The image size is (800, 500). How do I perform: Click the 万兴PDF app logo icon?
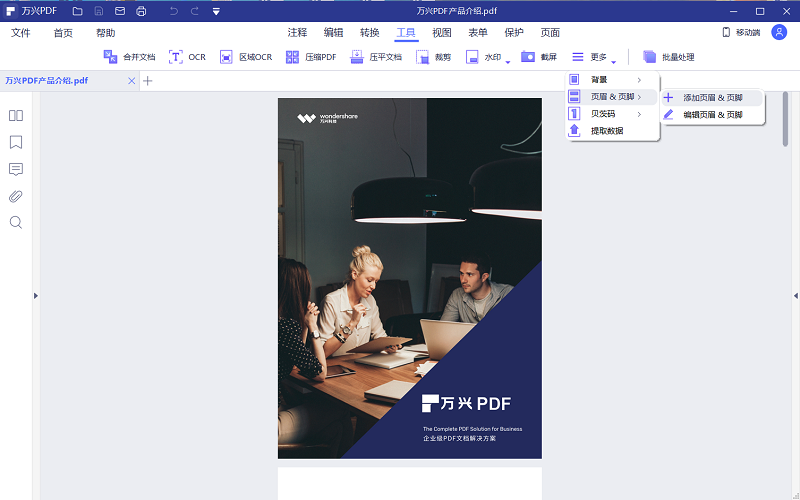[x=10, y=11]
